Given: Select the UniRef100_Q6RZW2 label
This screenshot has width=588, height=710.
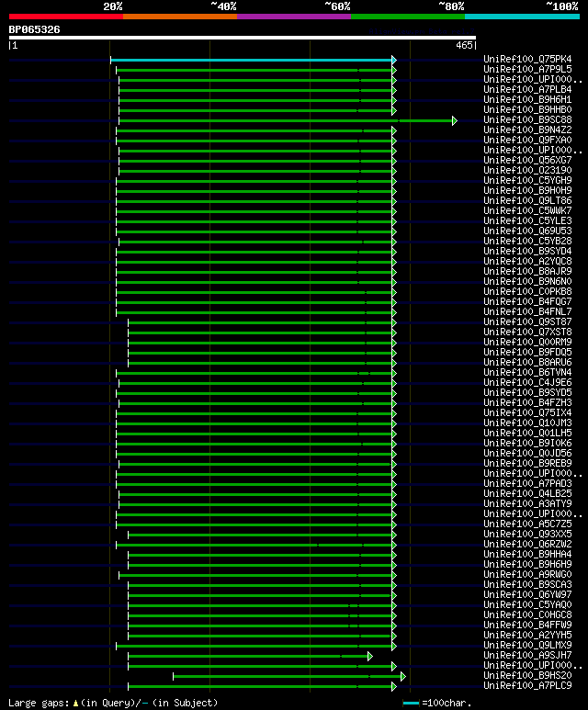Looking at the screenshot, I should [527, 545].
